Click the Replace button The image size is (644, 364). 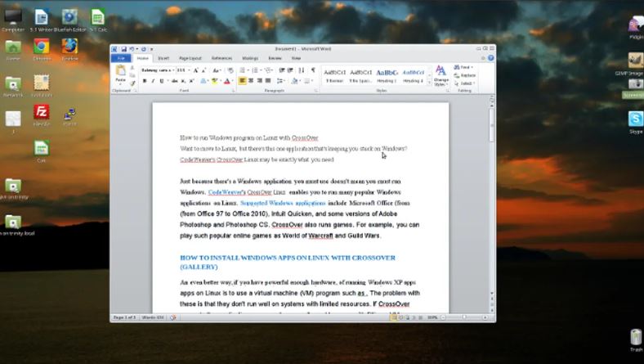[x=465, y=75]
